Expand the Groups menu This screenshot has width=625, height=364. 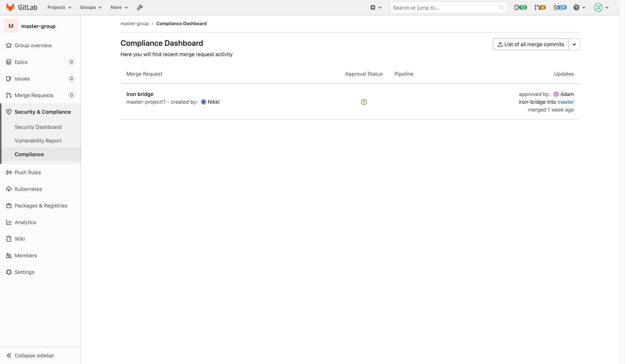pyautogui.click(x=91, y=7)
